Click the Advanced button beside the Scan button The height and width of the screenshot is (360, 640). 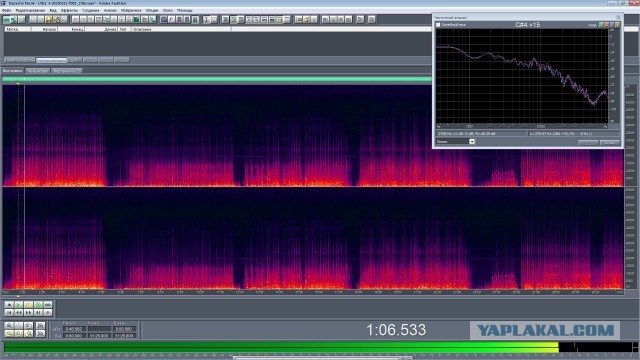[610, 142]
